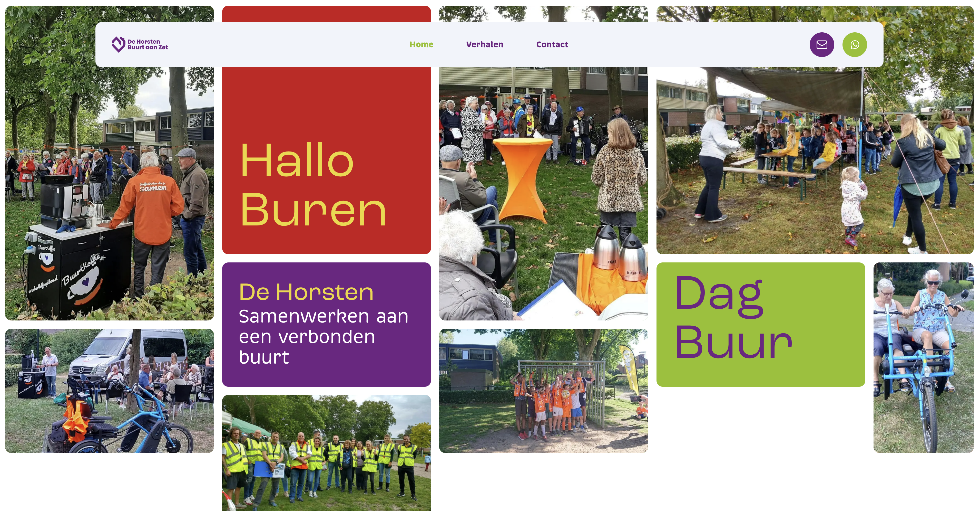980x511 pixels.
Task: Open the photo of group in yellow vests
Action: [326, 453]
